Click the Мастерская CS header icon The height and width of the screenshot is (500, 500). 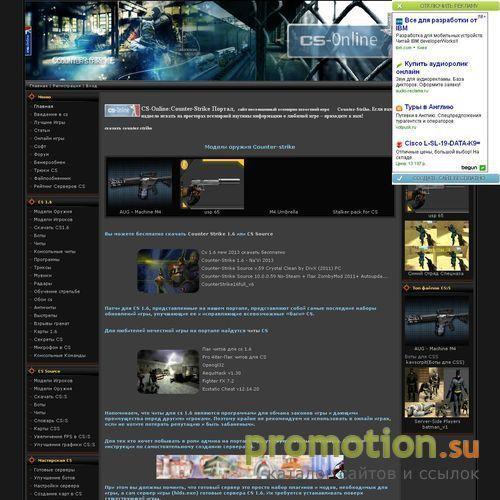tap(32, 460)
